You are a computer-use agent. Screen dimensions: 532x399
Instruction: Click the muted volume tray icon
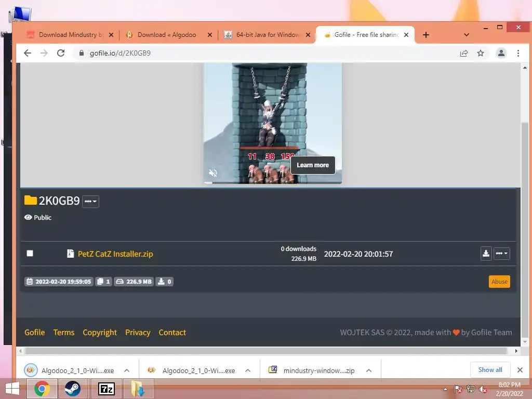[x=483, y=389]
